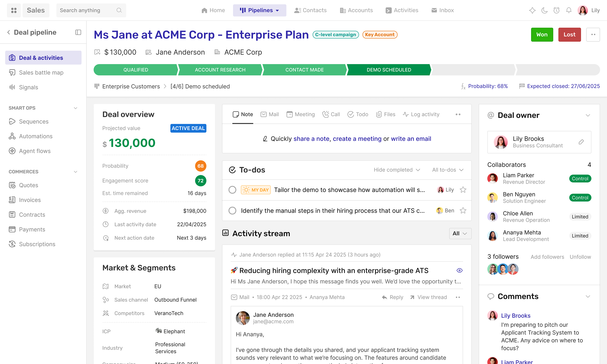Screen dimensions: 607x364
Task: Check off 'Identify the manual steps' to-do
Action: pos(232,211)
